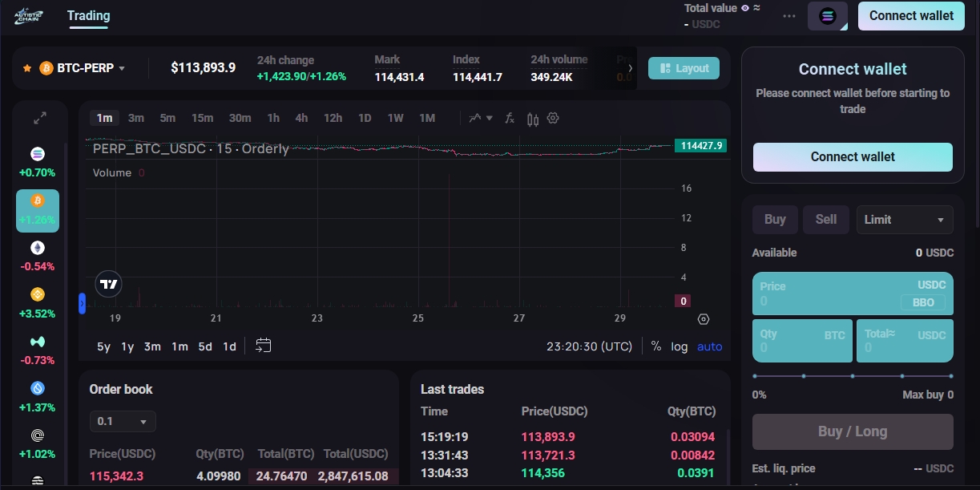The height and width of the screenshot is (490, 980).
Task: Click Connect wallet button in the panel
Action: click(853, 157)
